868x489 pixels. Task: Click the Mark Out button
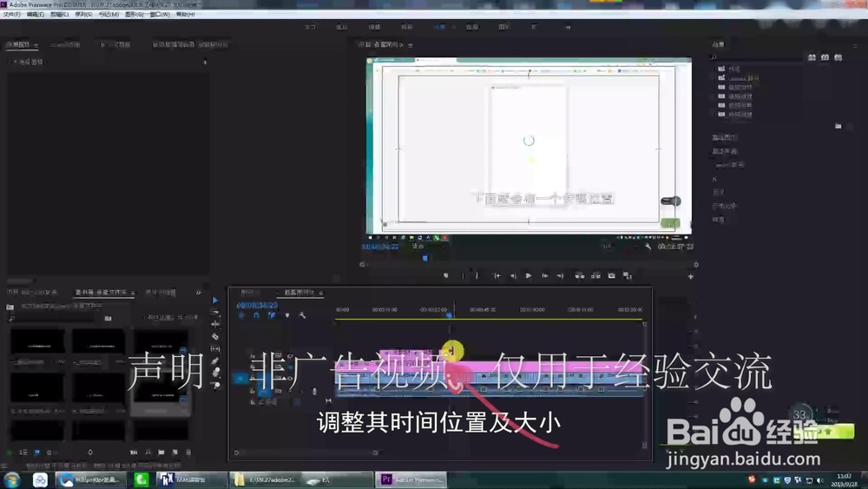tap(477, 276)
